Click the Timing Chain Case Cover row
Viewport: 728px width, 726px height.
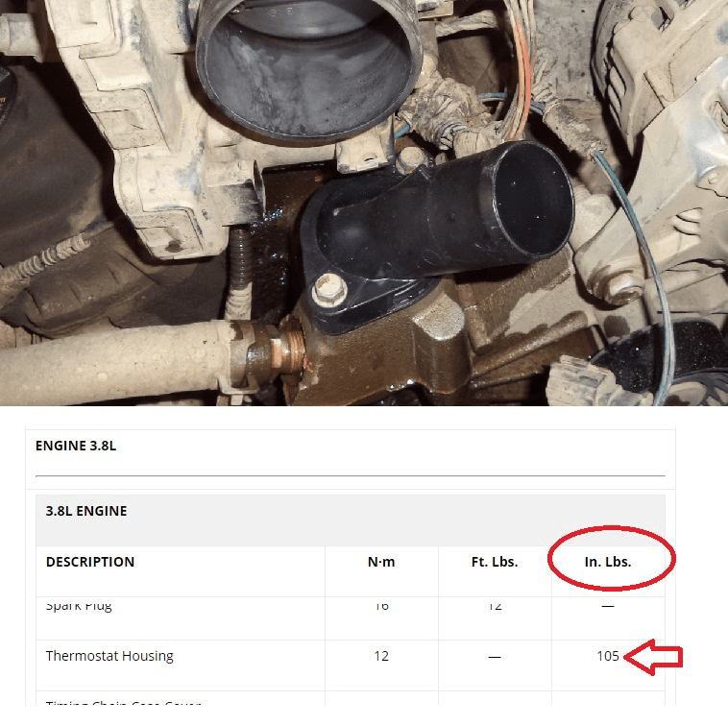tap(123, 703)
